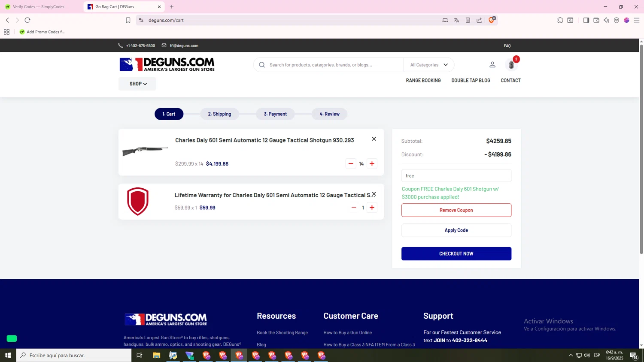This screenshot has width=644, height=362.
Task: Open Windows Task View
Action: click(x=139, y=355)
